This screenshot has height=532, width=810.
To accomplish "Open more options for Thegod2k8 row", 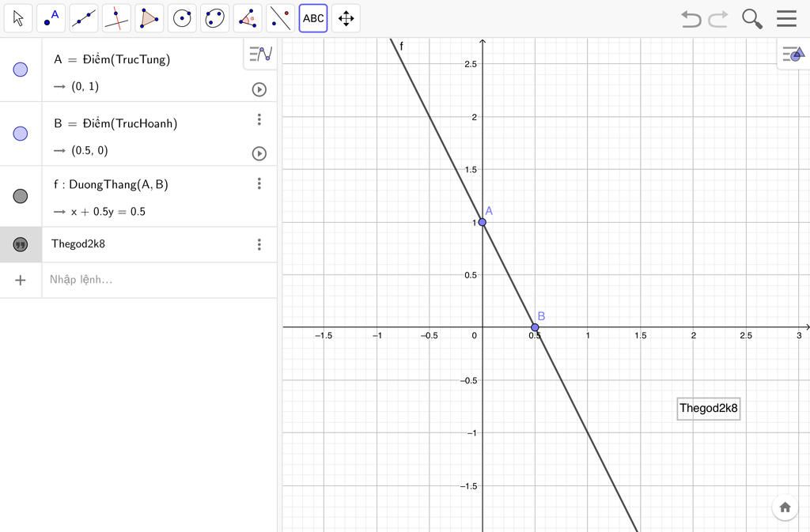I will (x=259, y=244).
